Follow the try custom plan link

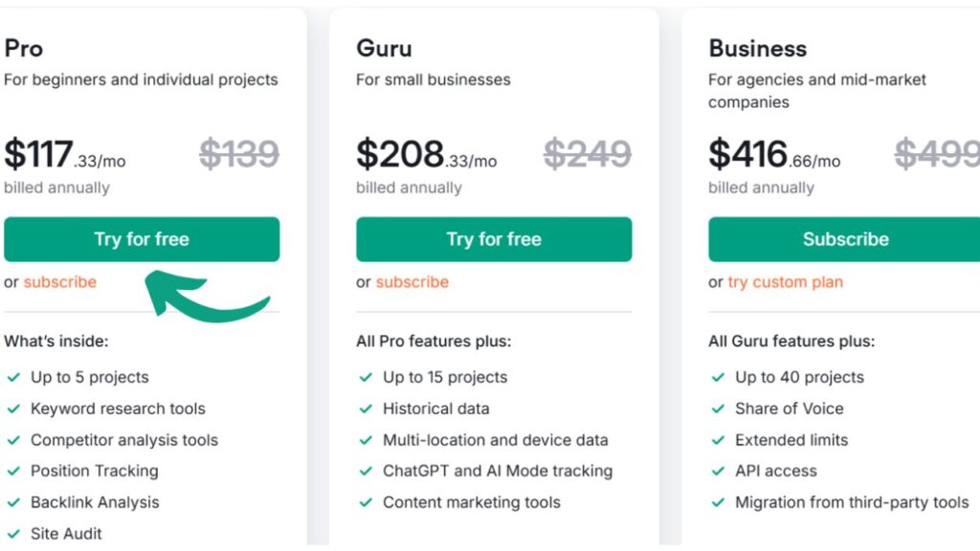pyautogui.click(x=785, y=282)
